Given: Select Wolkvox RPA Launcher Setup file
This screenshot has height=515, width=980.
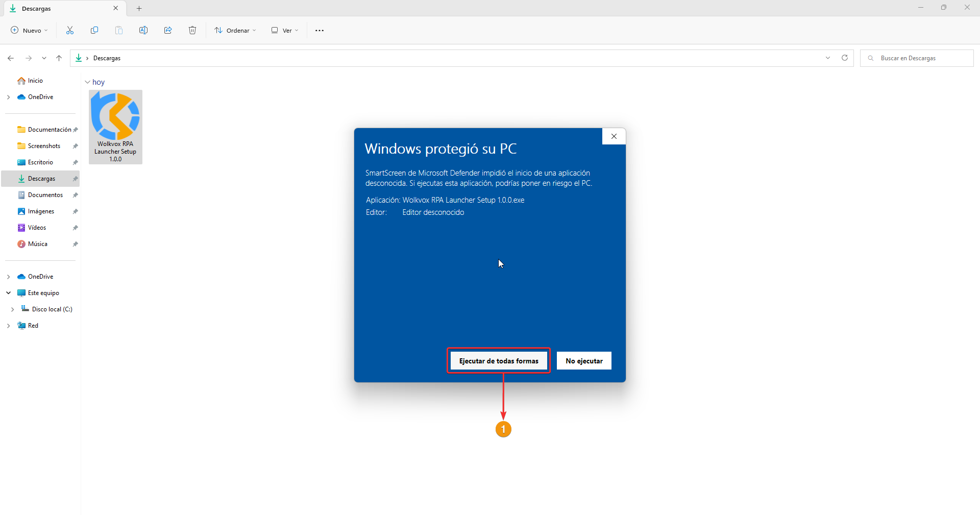Looking at the screenshot, I should (115, 127).
